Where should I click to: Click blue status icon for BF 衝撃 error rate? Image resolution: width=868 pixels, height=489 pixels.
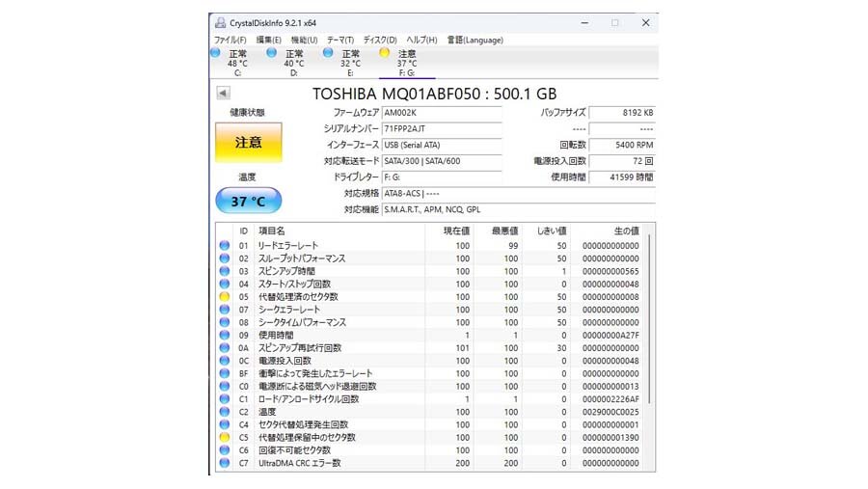[224, 373]
